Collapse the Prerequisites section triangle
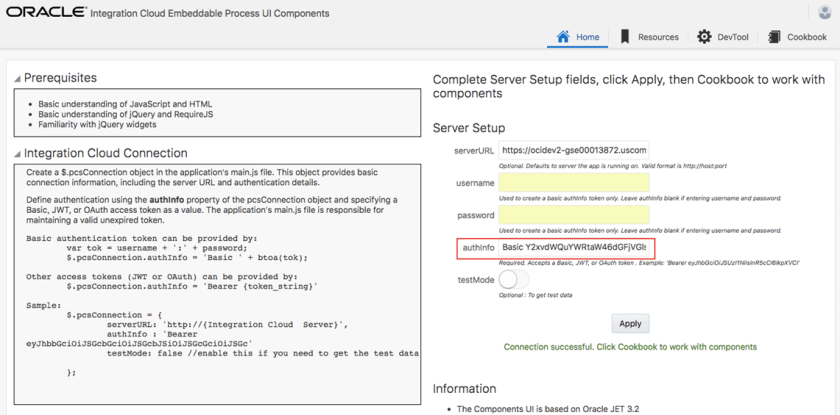This screenshot has height=415, width=840. 17,79
